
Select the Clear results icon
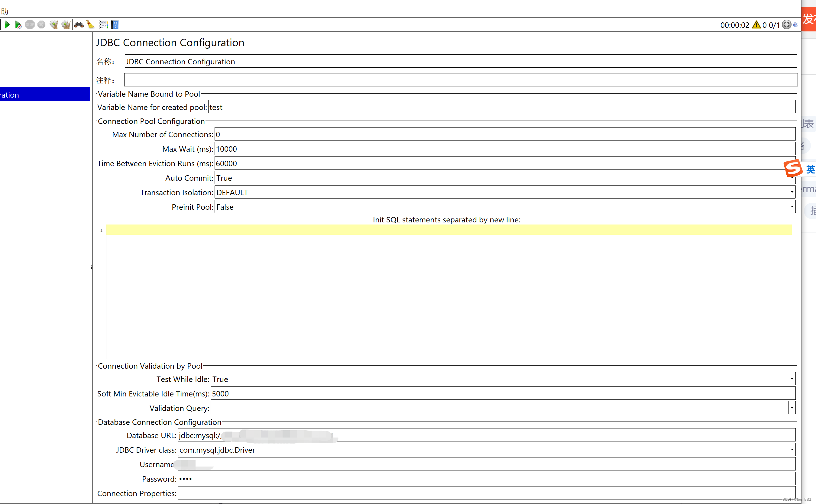click(x=54, y=24)
